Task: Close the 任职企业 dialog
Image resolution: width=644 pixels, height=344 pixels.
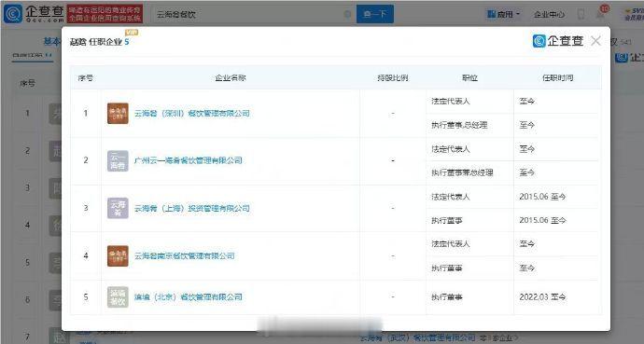Action: (595, 41)
